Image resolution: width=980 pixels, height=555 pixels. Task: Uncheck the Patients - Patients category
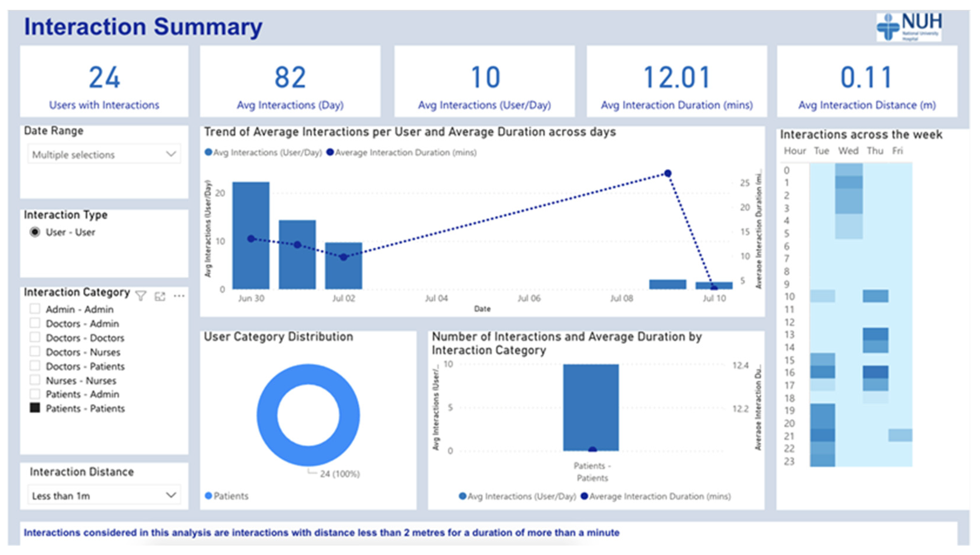coord(35,408)
